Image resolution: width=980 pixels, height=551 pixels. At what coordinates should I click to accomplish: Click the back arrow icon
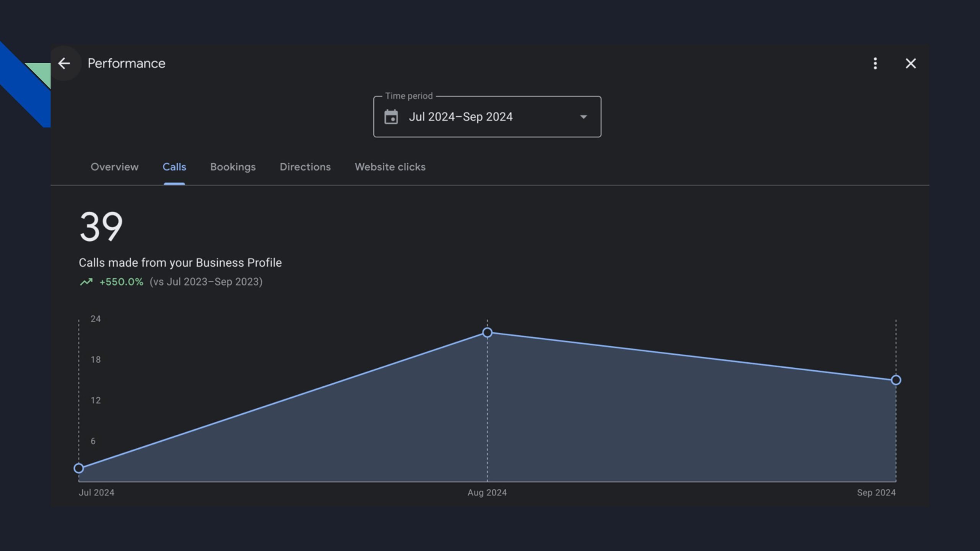(64, 63)
